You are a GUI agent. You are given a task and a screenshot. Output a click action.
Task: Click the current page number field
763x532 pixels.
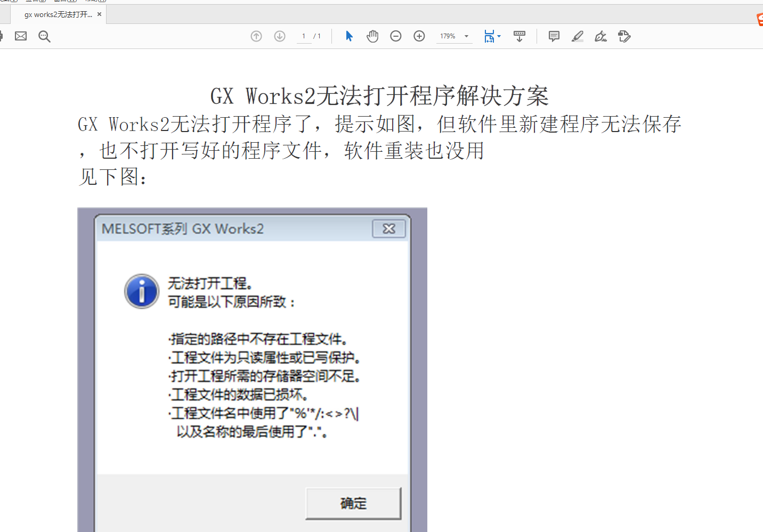(x=304, y=36)
